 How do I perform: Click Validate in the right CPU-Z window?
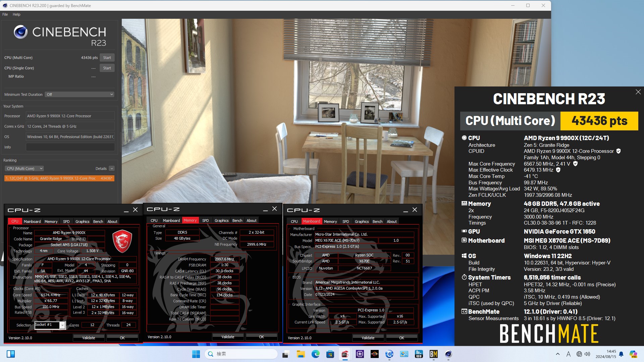pyautogui.click(x=368, y=338)
